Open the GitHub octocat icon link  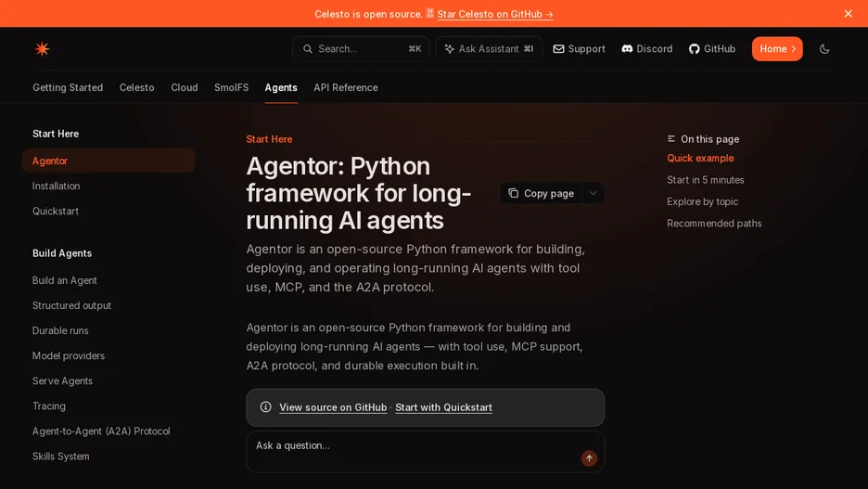click(x=695, y=49)
